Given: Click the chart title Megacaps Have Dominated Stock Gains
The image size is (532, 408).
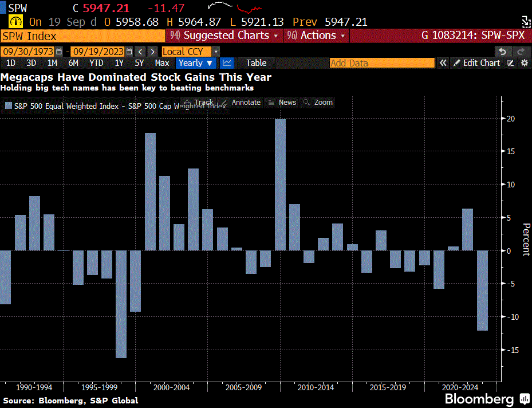Looking at the screenshot, I should [x=136, y=77].
